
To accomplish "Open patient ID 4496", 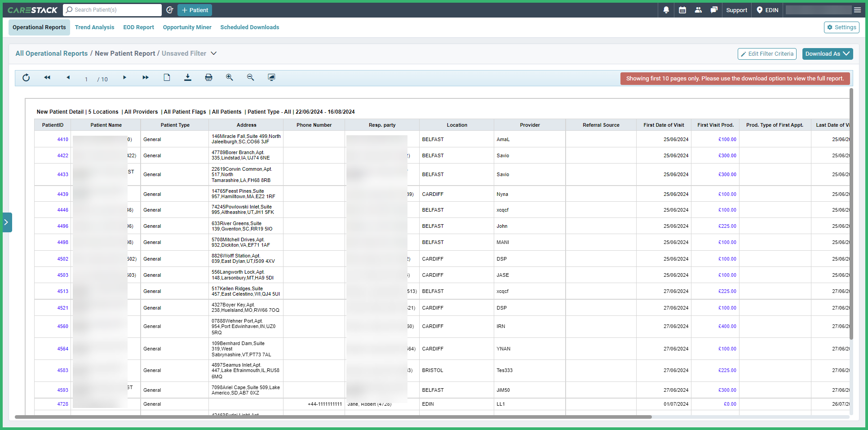I will coord(63,226).
